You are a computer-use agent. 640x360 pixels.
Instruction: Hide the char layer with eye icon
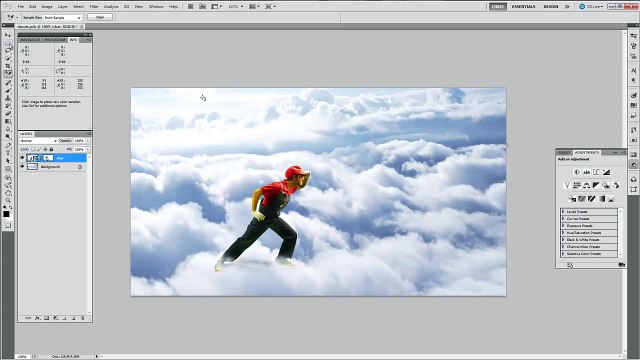coord(22,158)
